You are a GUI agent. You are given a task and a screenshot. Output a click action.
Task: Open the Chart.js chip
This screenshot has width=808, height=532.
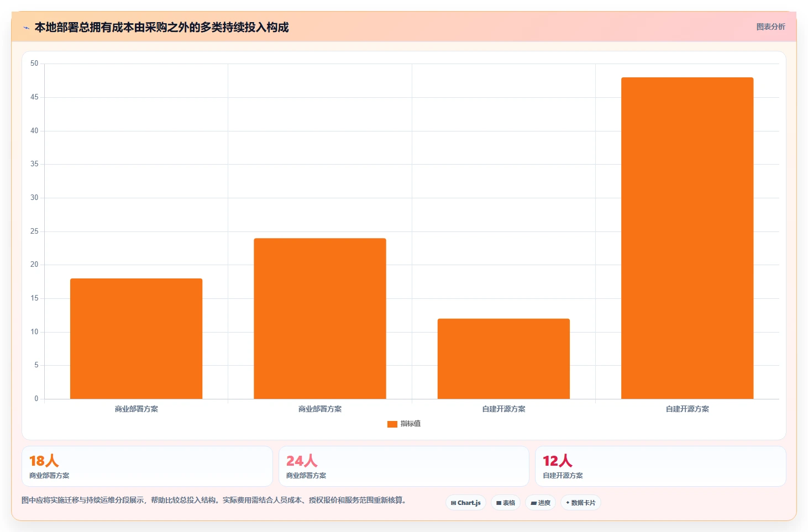[x=466, y=503]
